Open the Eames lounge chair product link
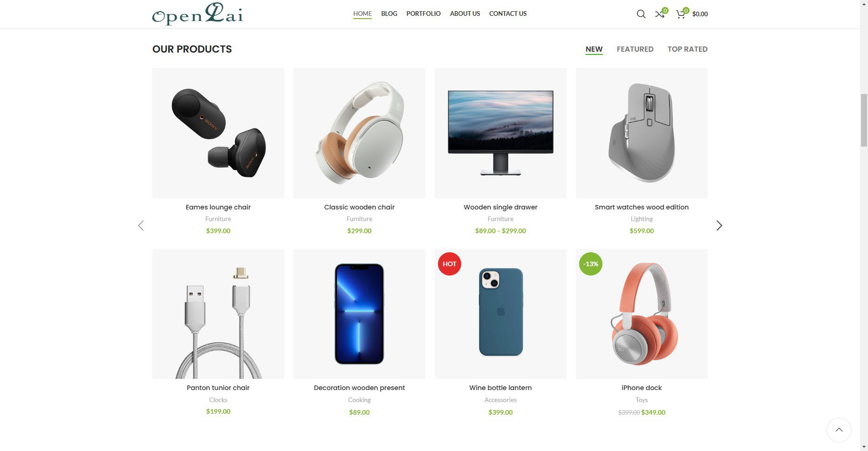868x451 pixels. point(218,207)
